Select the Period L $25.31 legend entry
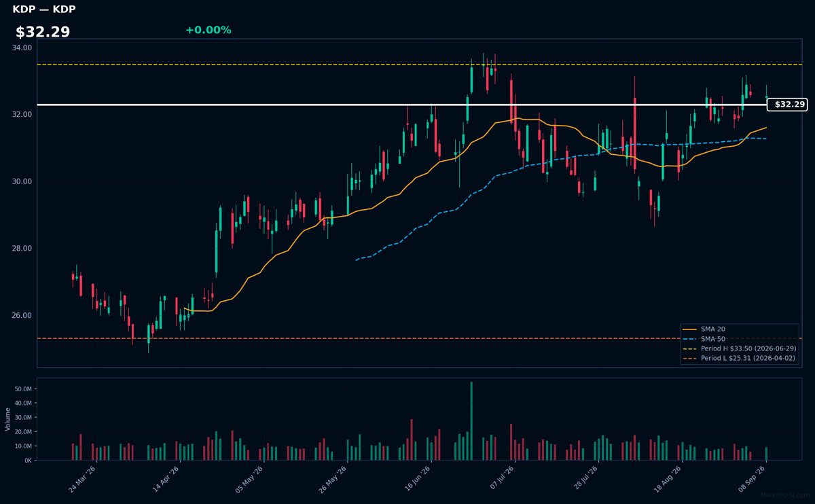Image resolution: width=815 pixels, height=504 pixels. [x=739, y=358]
